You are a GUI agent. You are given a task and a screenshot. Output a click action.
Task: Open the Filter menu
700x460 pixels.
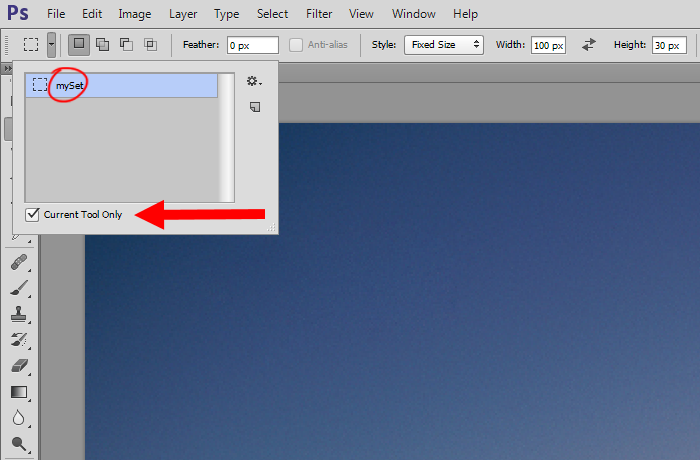pos(319,14)
